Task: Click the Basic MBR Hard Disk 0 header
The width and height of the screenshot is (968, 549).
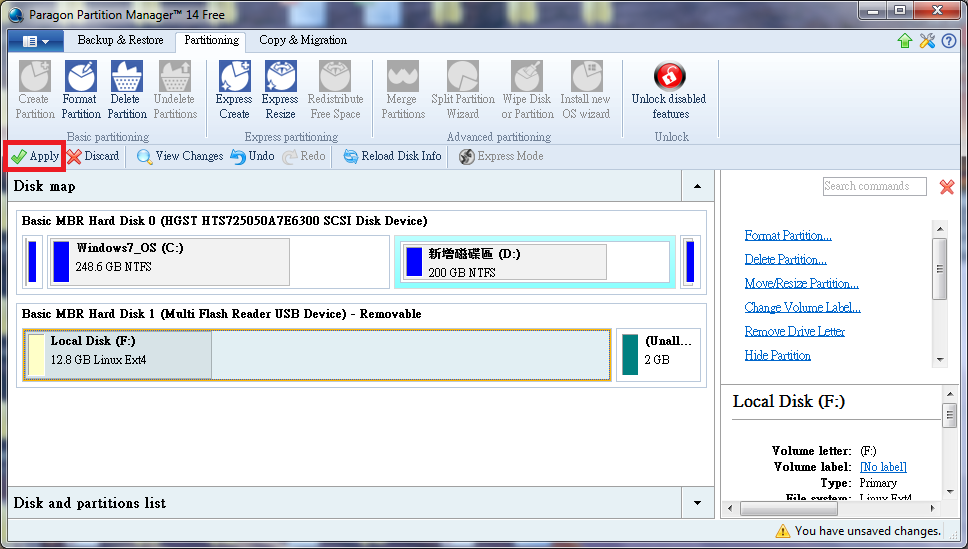Action: pos(225,221)
